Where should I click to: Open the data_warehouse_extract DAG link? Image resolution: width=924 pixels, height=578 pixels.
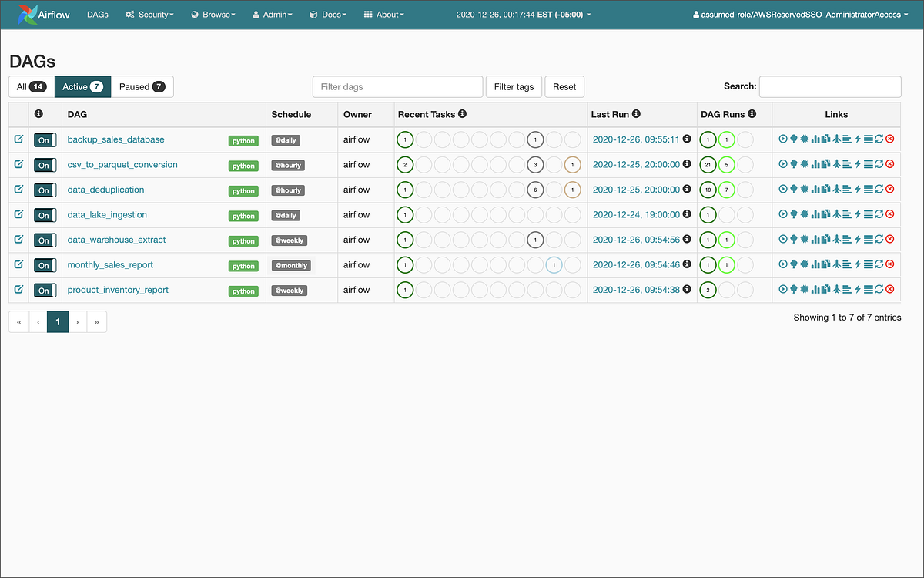click(x=115, y=240)
